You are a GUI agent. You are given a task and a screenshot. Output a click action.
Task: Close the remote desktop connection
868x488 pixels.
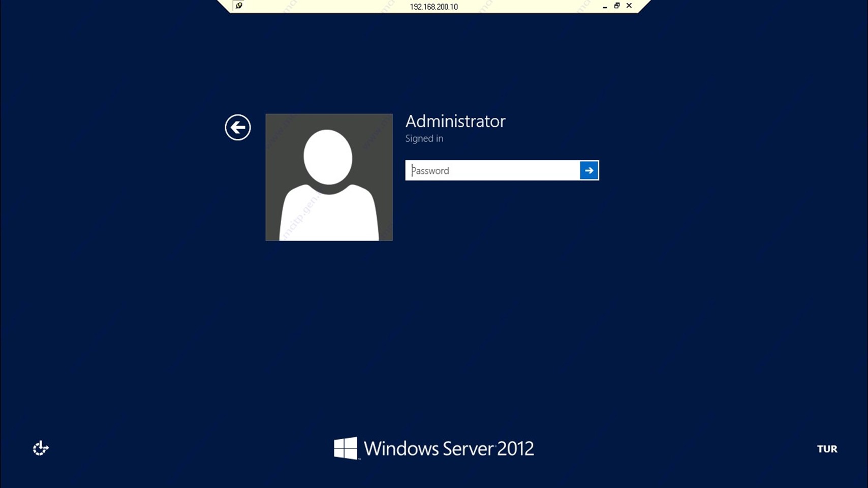click(x=629, y=6)
